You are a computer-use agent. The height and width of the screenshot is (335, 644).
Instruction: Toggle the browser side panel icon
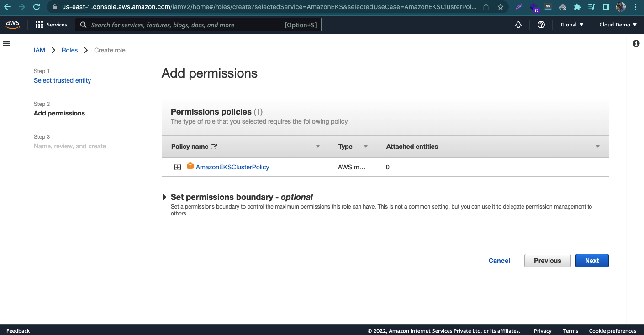point(606,7)
